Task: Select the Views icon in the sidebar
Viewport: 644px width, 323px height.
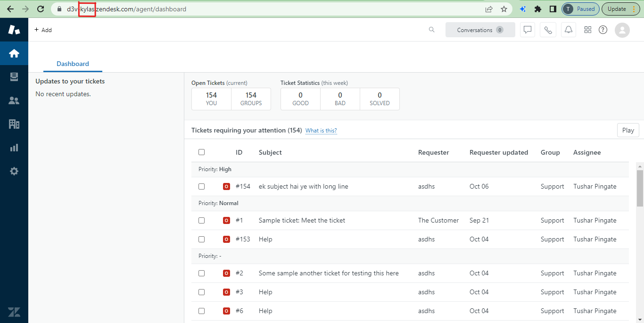Action: [14, 76]
